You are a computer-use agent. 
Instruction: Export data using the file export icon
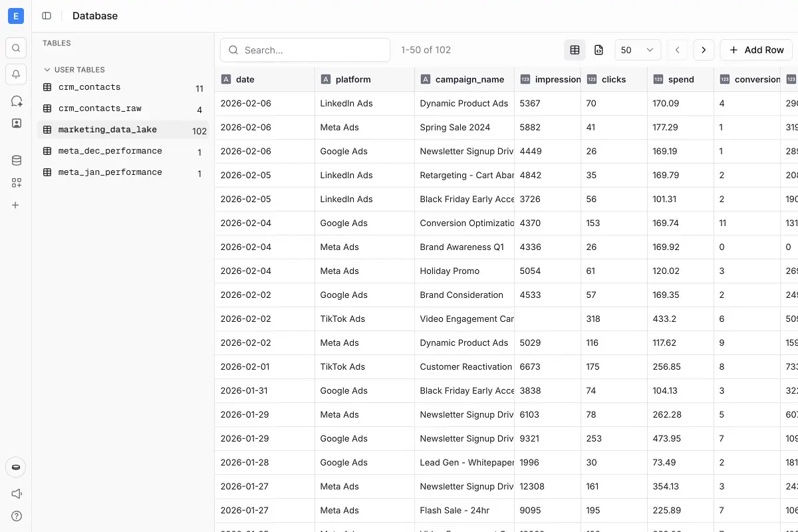pos(598,50)
